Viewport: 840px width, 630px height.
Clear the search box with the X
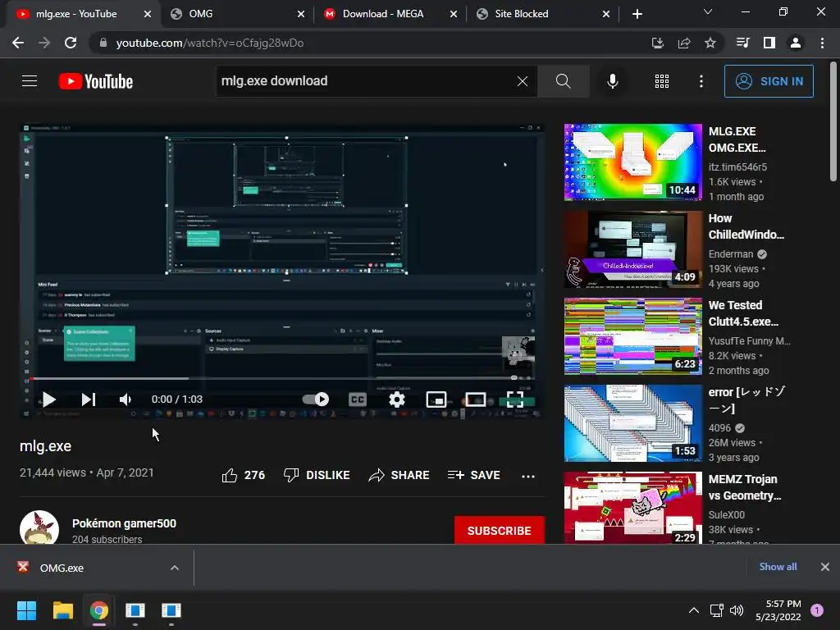[x=523, y=81]
